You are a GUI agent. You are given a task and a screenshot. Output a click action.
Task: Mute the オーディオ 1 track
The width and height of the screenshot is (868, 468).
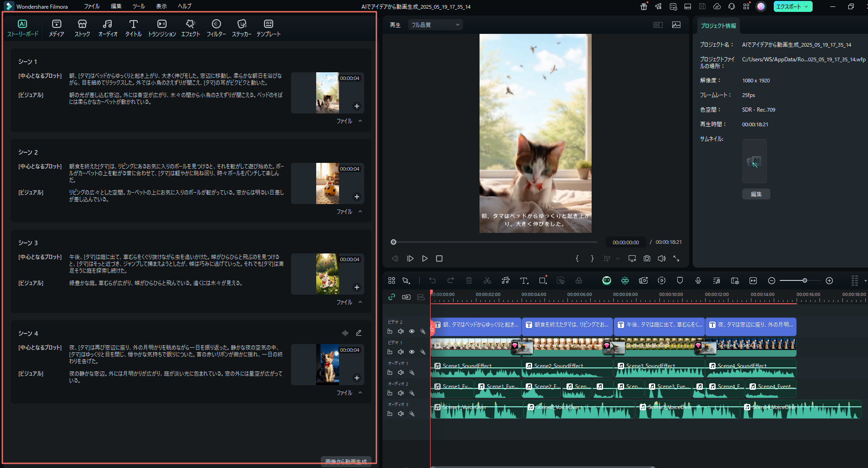[x=401, y=372]
